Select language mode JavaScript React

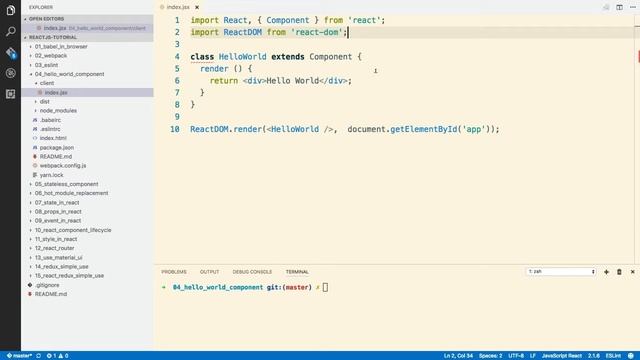tap(562, 356)
